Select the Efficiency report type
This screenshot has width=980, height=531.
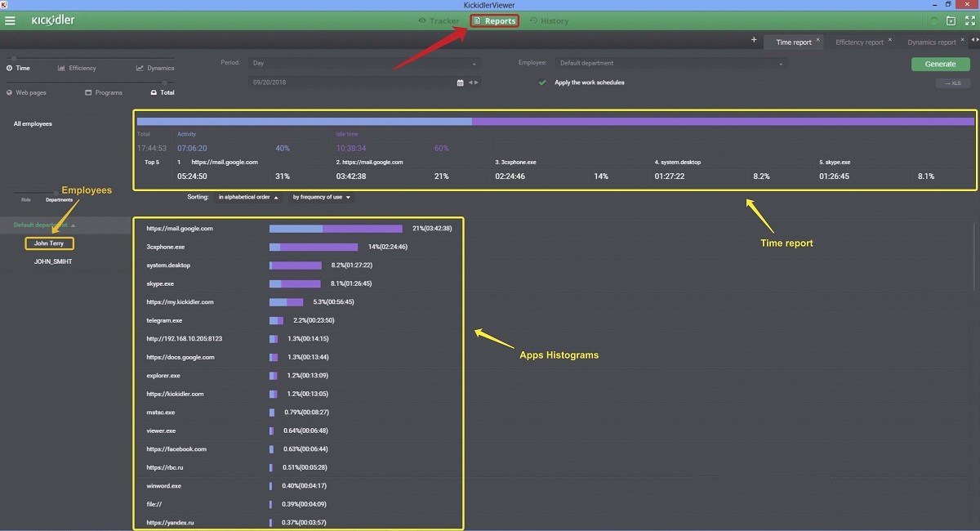(77, 69)
